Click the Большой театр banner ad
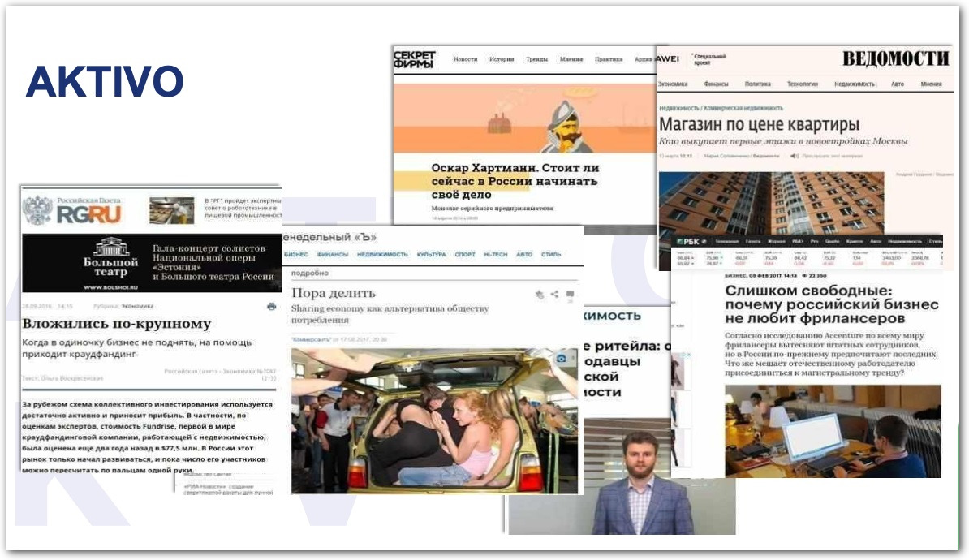The image size is (969, 560). coord(151,263)
